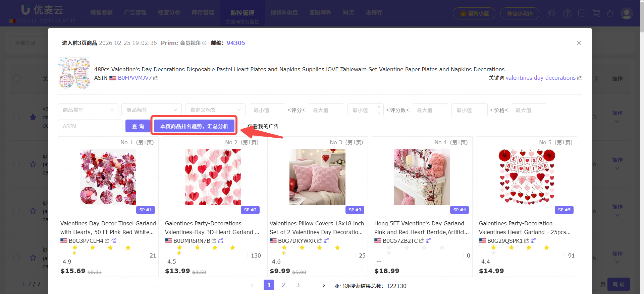Open help question mark icon in header
Image resolution: width=644 pixels, height=294 pixels.
567,13
